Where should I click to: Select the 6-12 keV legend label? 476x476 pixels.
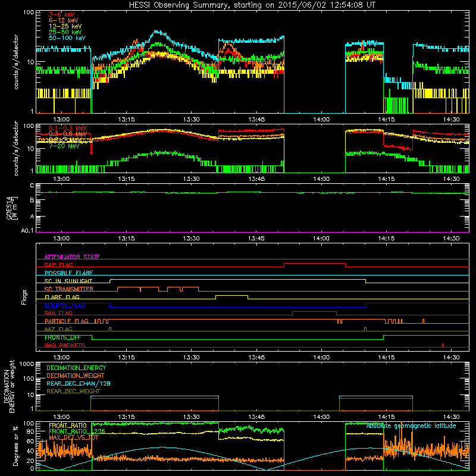tap(63, 20)
